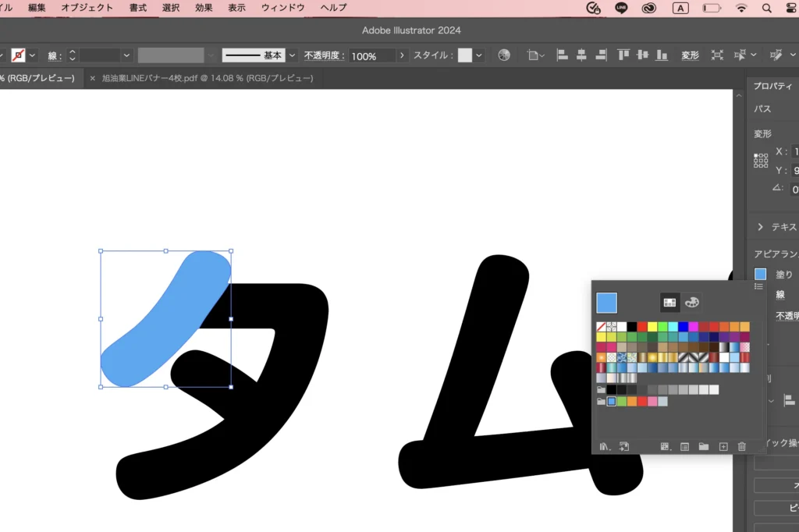The height and width of the screenshot is (532, 799).
Task: Switch to the 旭油業LINEバナー4枚.pdf tab
Action: click(207, 78)
